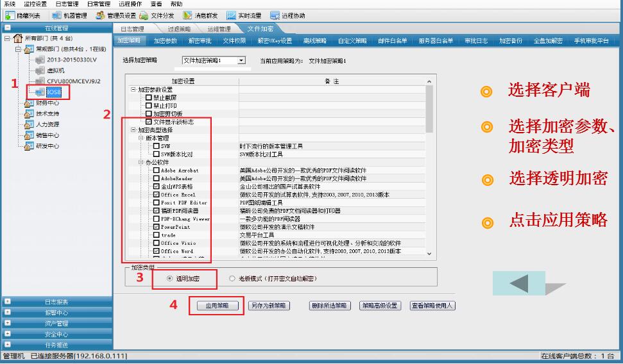Click department icon beside 销售中心
Image resolution: width=623 pixels, height=364 pixels.
(29, 135)
